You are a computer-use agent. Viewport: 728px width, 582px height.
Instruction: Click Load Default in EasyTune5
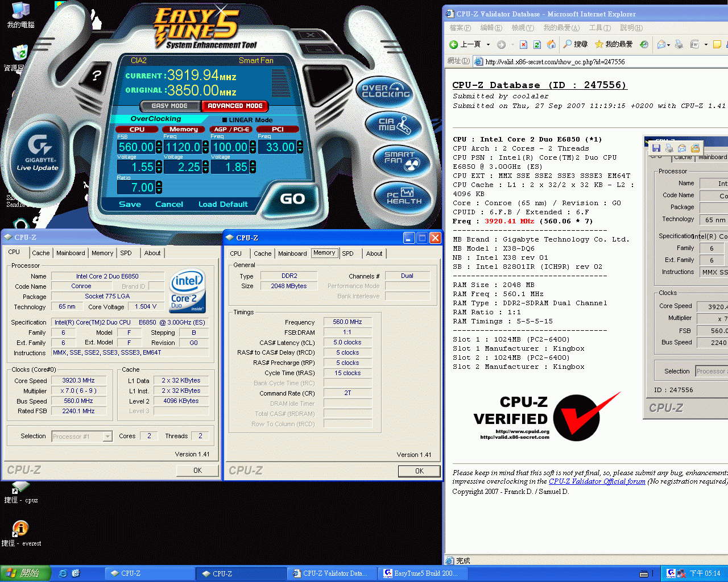pos(223,204)
